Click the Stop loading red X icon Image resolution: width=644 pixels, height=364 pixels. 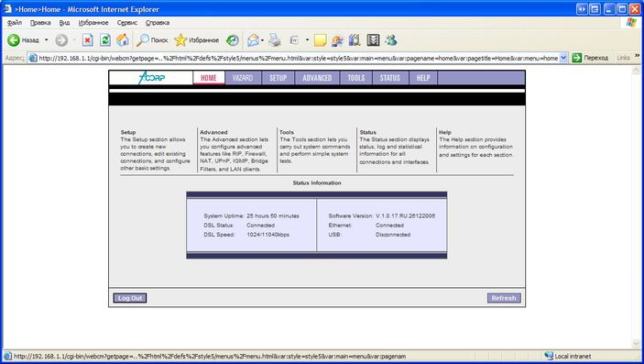click(x=87, y=40)
